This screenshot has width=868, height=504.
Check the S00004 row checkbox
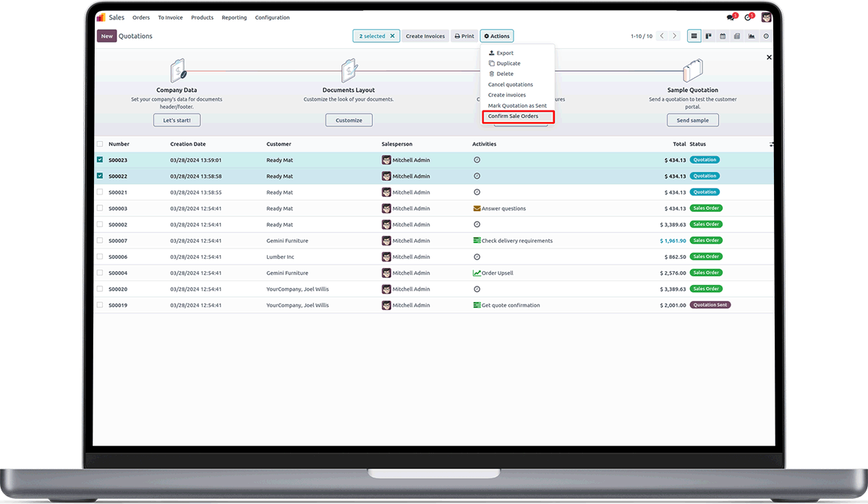coord(100,273)
